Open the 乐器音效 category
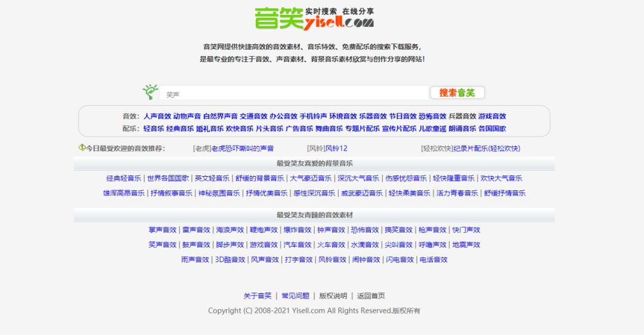Viewport: 644px width, 335px height. (373, 116)
